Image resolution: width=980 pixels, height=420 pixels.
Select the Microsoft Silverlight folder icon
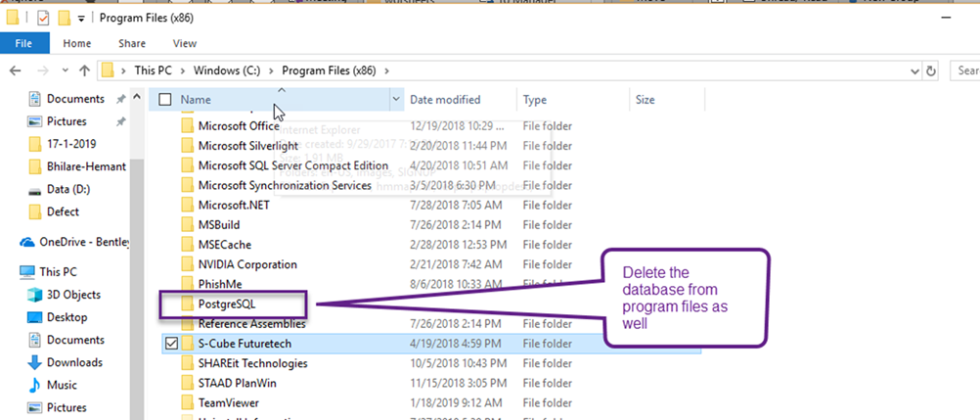pos(188,146)
